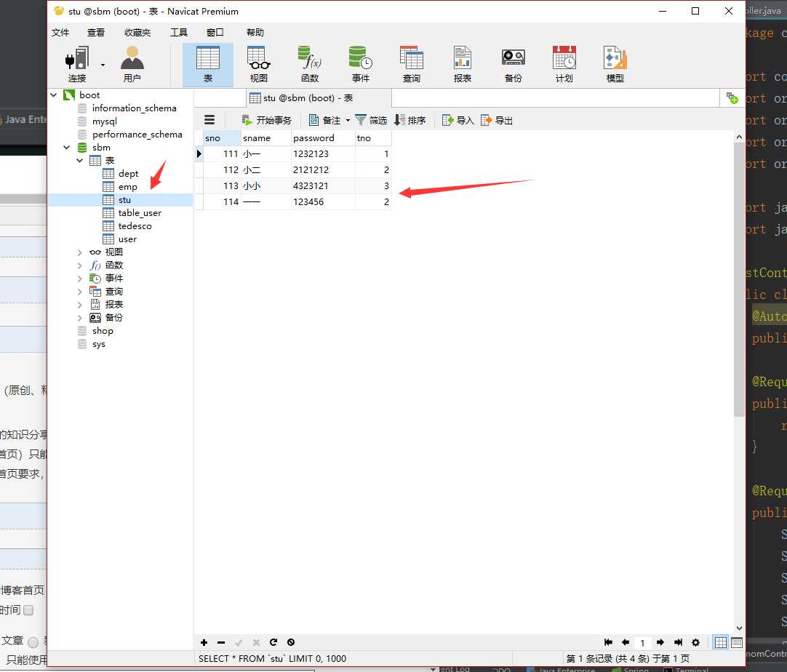787x672 pixels.
Task: Open the 模型 (Model) toolbar icon
Action: click(x=615, y=64)
